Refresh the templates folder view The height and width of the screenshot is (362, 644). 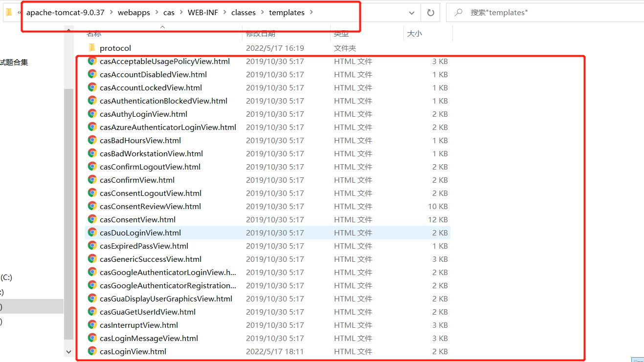431,13
